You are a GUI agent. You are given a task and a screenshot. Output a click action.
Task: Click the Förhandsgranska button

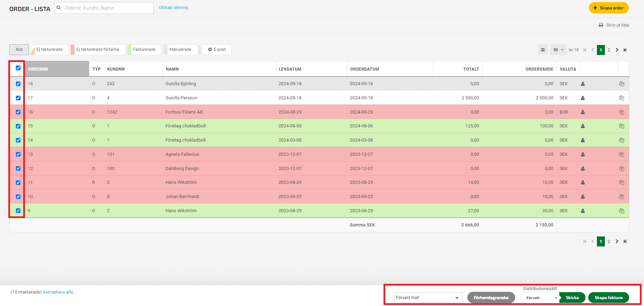491,298
